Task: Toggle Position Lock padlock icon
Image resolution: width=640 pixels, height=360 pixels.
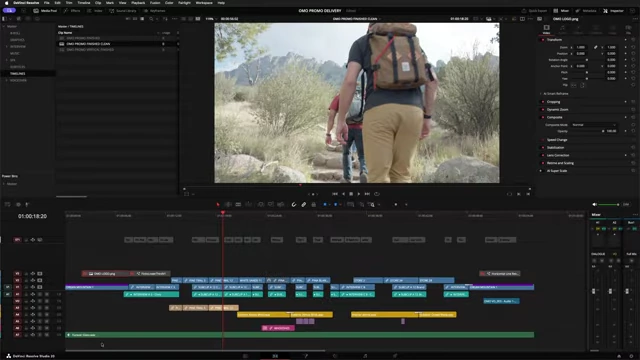Action: [313, 204]
